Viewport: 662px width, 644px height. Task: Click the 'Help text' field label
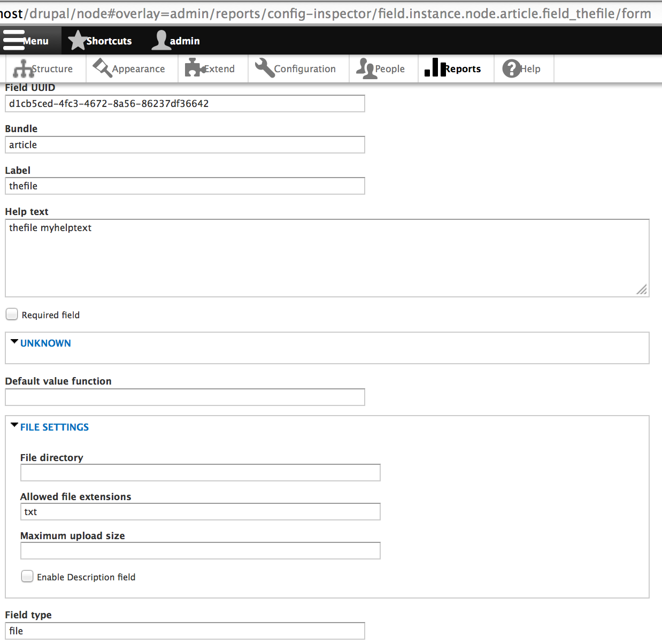[27, 212]
